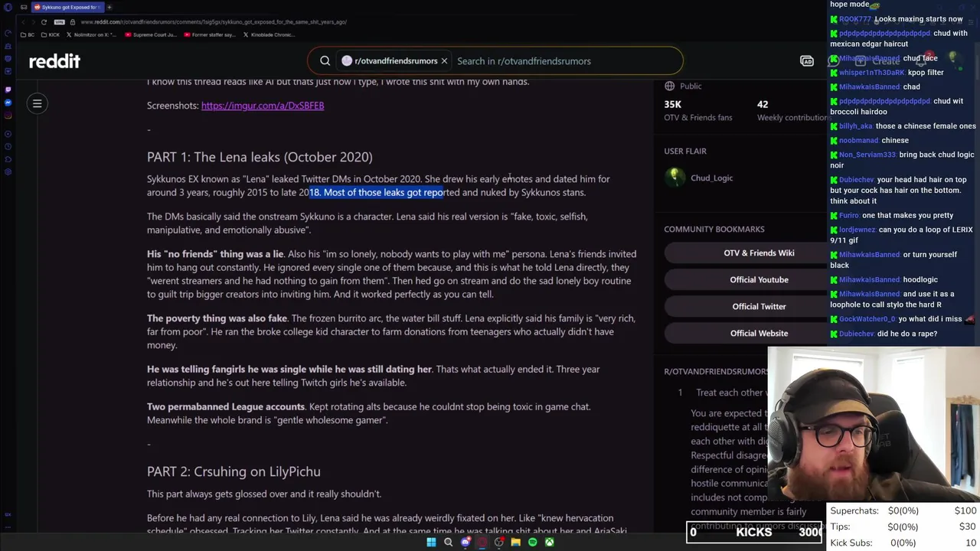The height and width of the screenshot is (551, 980).
Task: Click the search magnifier icon
Action: tap(325, 61)
